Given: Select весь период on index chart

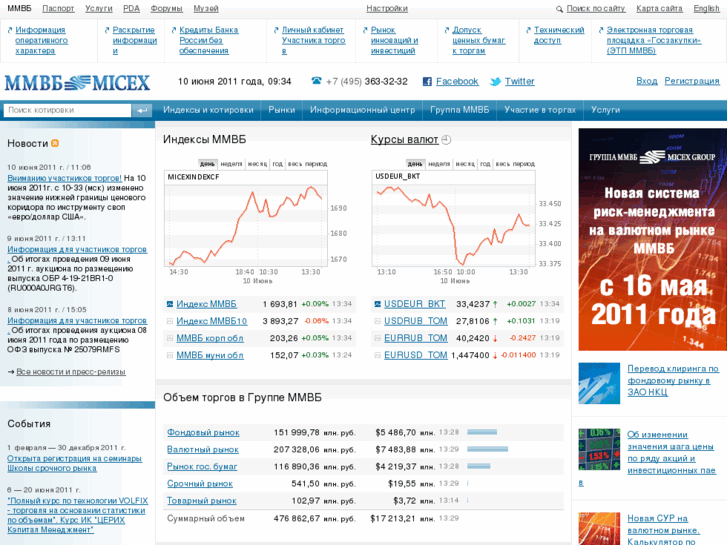Looking at the screenshot, I should coord(307,164).
